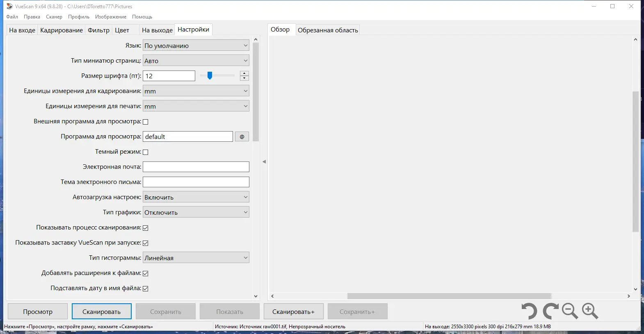
Task: Click the settings panel scroll down arrow
Action: 256,296
